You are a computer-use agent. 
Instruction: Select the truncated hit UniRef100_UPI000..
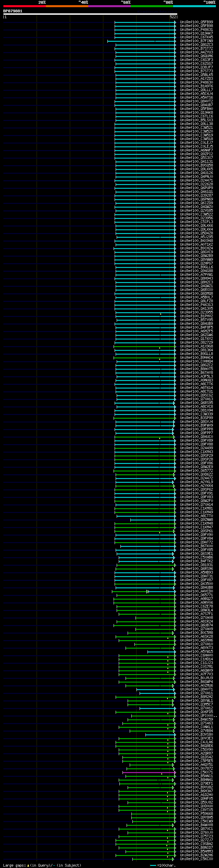(x=198, y=716)
